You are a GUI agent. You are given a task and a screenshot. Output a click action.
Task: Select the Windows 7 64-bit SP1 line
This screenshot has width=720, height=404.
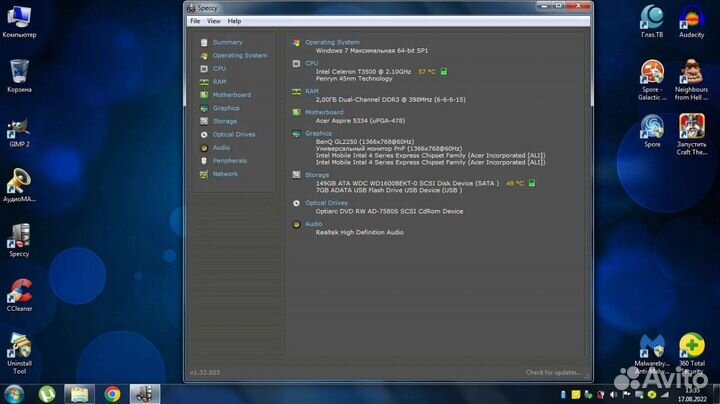point(371,51)
